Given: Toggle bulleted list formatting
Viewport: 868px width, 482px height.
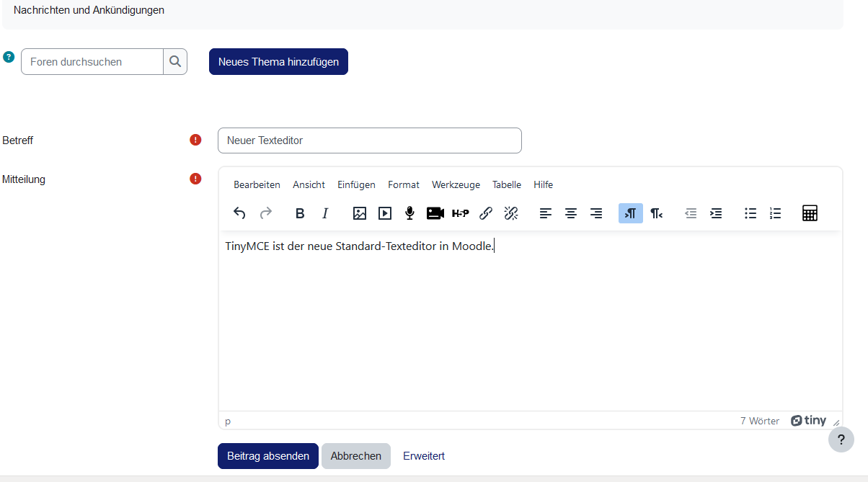Looking at the screenshot, I should tap(750, 213).
